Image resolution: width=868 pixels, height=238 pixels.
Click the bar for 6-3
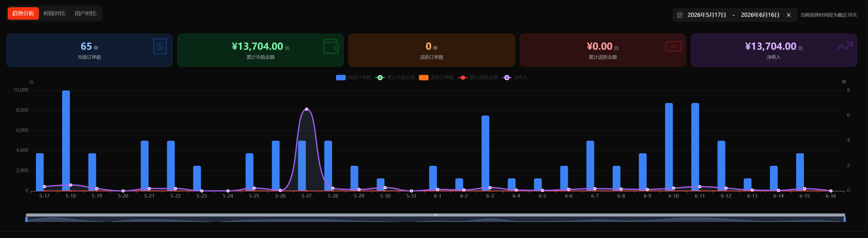pos(485,153)
